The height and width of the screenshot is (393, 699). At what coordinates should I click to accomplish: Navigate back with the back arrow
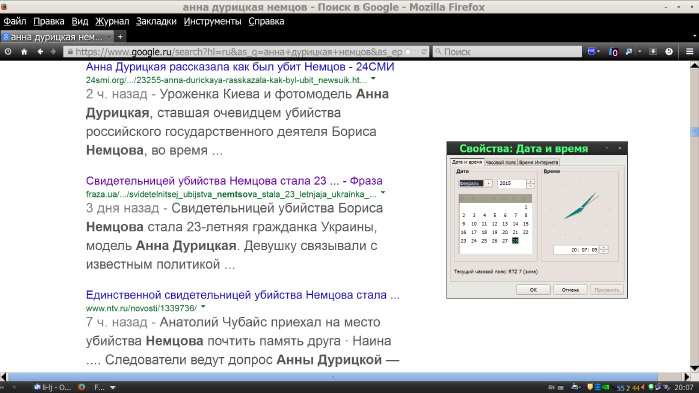coord(40,52)
